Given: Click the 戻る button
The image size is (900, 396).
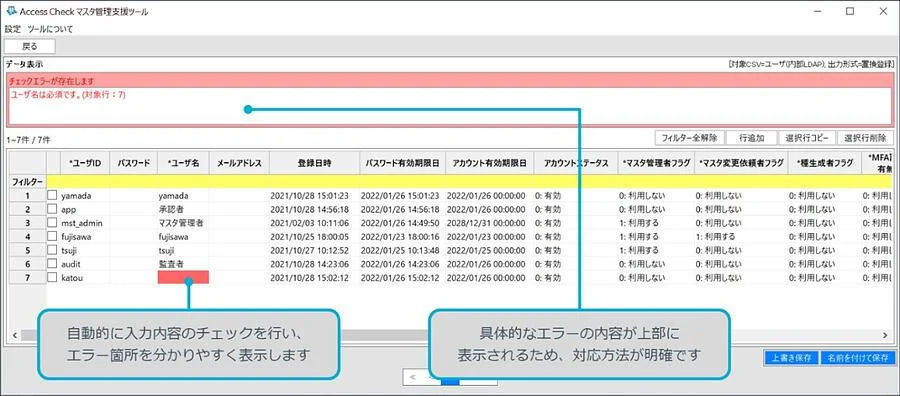Looking at the screenshot, I should coord(30,46).
